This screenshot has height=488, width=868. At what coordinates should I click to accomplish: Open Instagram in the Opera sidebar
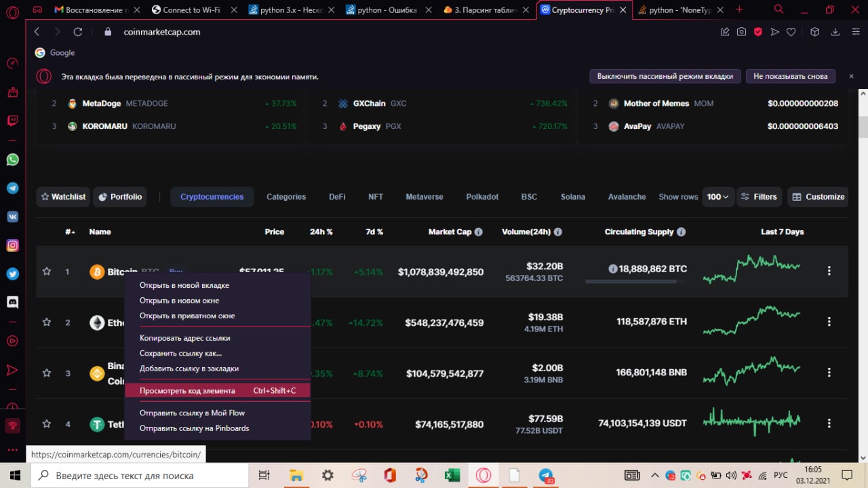pyautogui.click(x=12, y=245)
